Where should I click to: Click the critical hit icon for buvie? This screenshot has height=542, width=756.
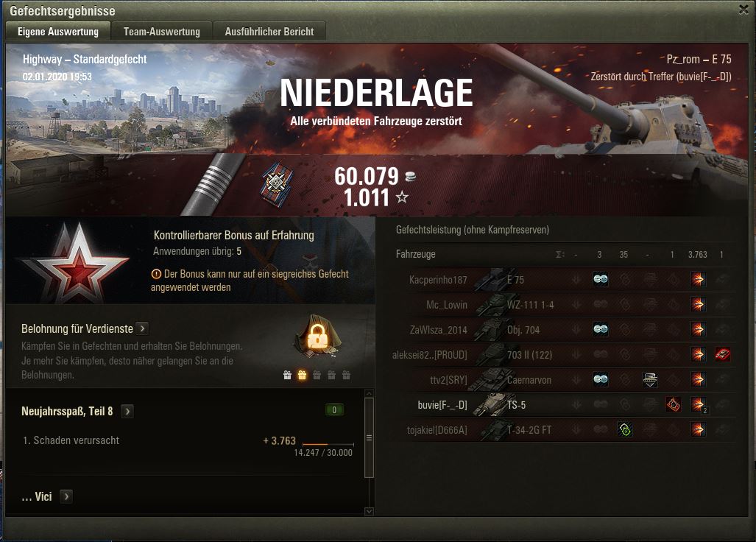click(x=673, y=404)
